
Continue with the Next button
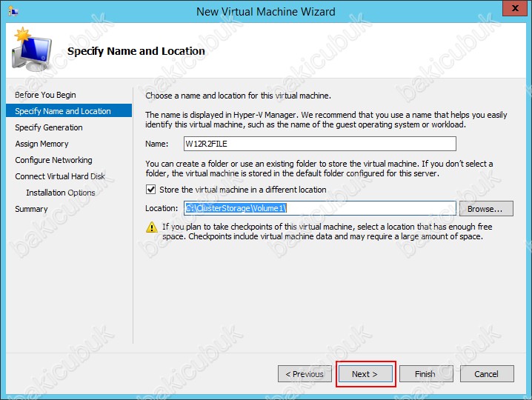(365, 374)
